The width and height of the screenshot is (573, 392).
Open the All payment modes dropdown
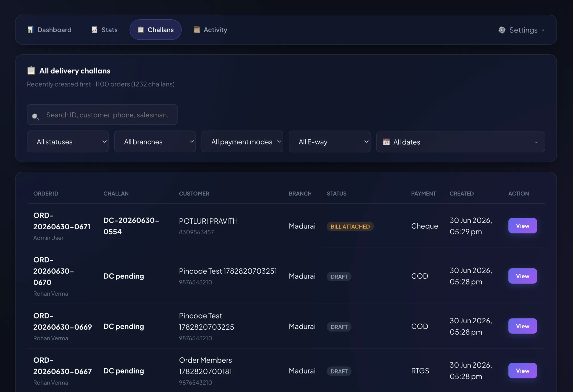click(242, 142)
